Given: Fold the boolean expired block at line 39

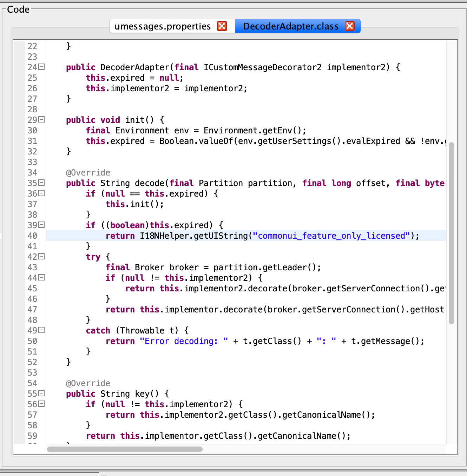Looking at the screenshot, I should click(42, 225).
